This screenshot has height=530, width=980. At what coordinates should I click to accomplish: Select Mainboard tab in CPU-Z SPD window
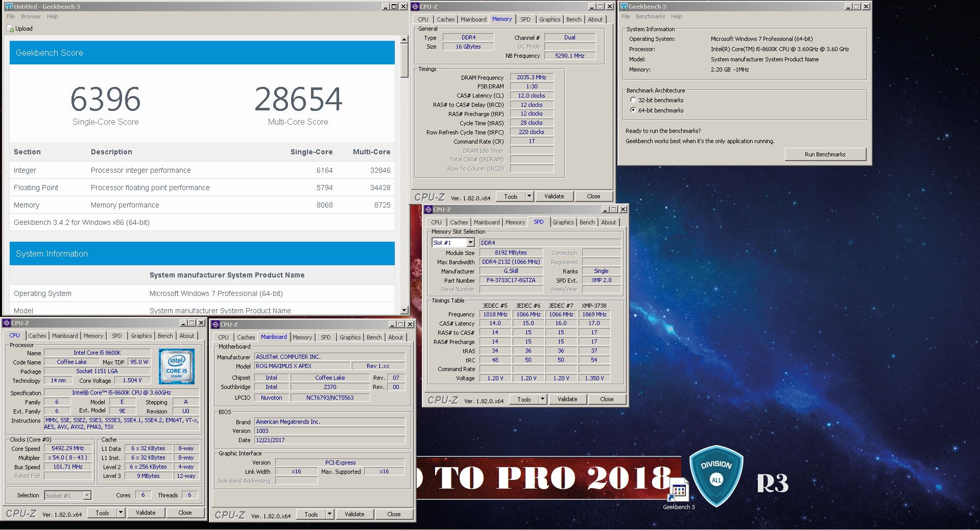click(487, 222)
